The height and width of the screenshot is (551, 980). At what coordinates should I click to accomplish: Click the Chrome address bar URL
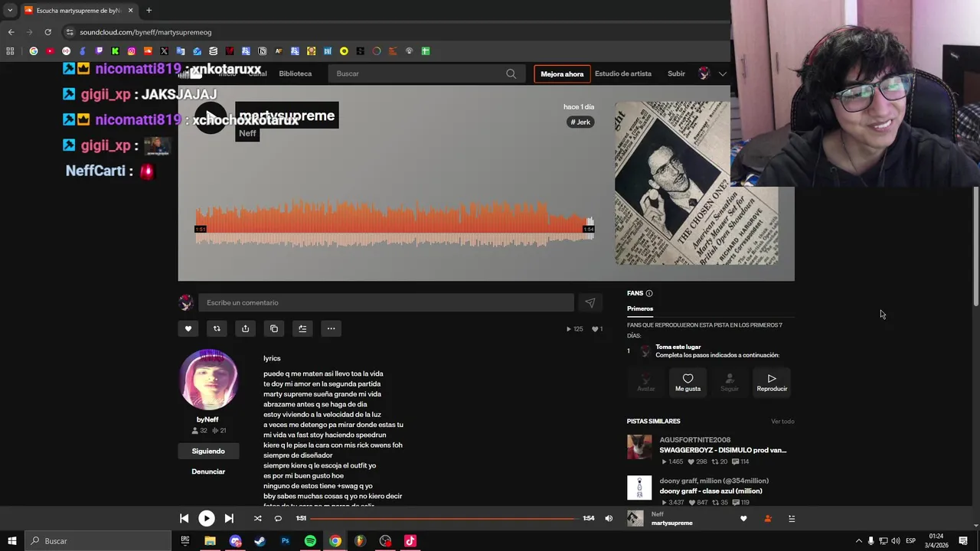click(x=145, y=32)
